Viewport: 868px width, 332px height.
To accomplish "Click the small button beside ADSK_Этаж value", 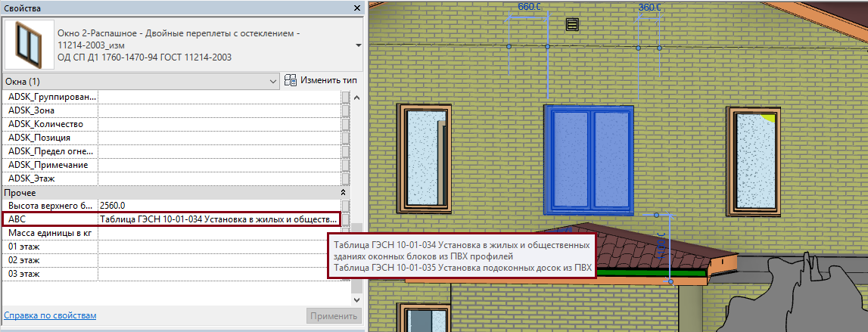I will [345, 178].
